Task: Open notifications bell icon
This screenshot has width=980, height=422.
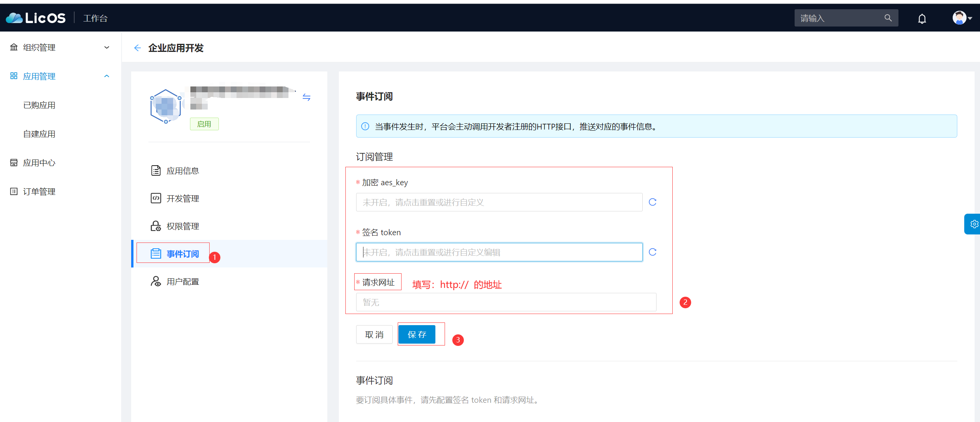Action: click(922, 18)
